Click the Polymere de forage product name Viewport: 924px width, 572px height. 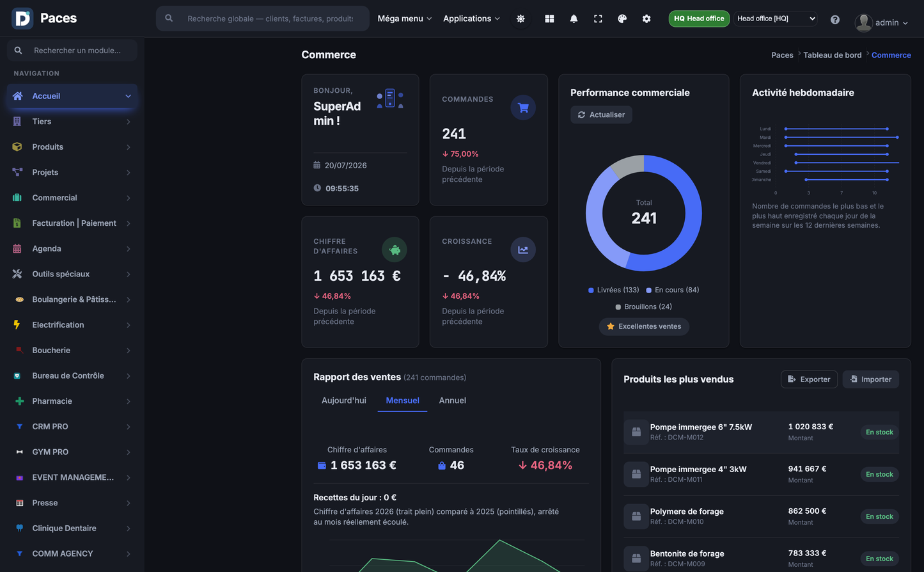point(687,511)
